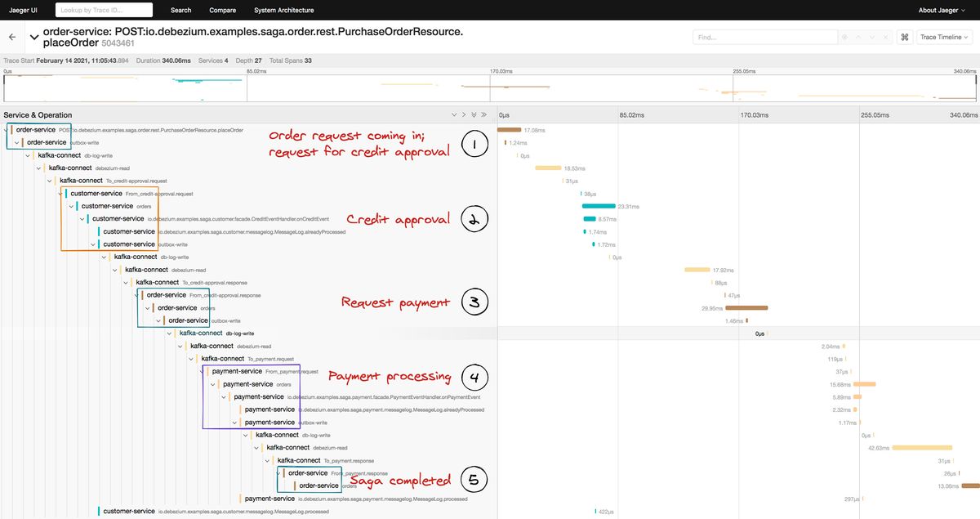The width and height of the screenshot is (980, 519).
Task: Focus the Find search field
Action: tap(764, 38)
